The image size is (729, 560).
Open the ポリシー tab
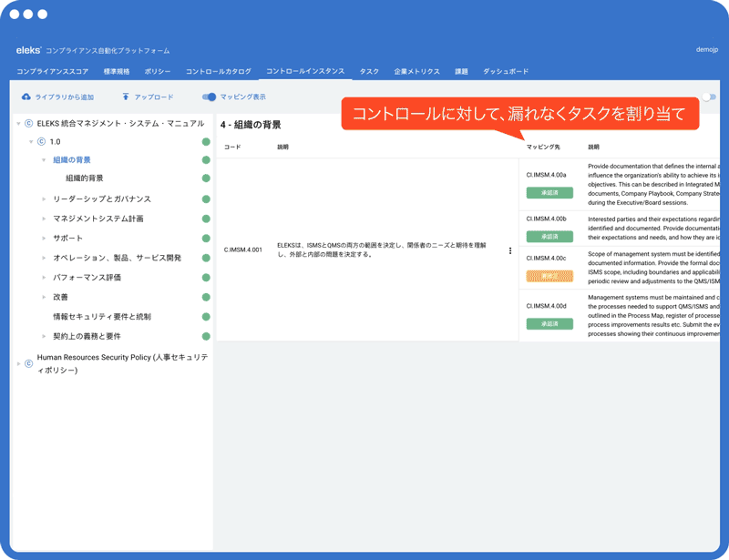(x=157, y=71)
